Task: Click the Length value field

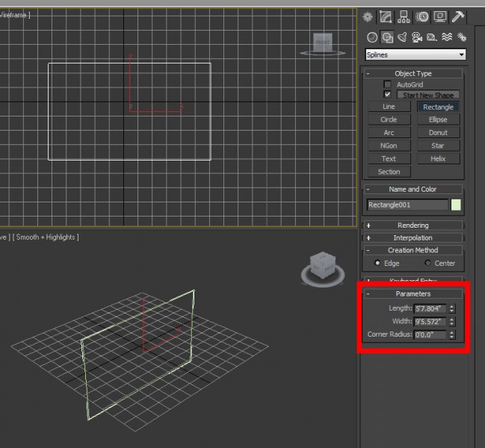Action: [430, 308]
